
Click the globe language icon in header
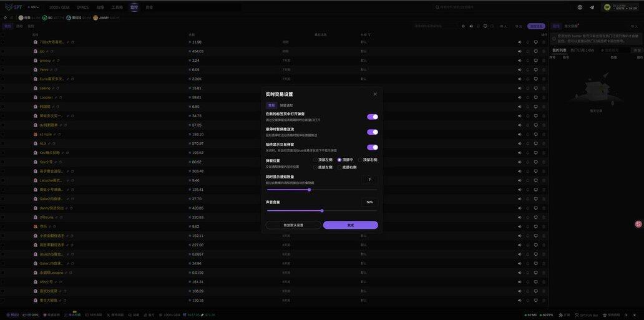click(x=580, y=7)
